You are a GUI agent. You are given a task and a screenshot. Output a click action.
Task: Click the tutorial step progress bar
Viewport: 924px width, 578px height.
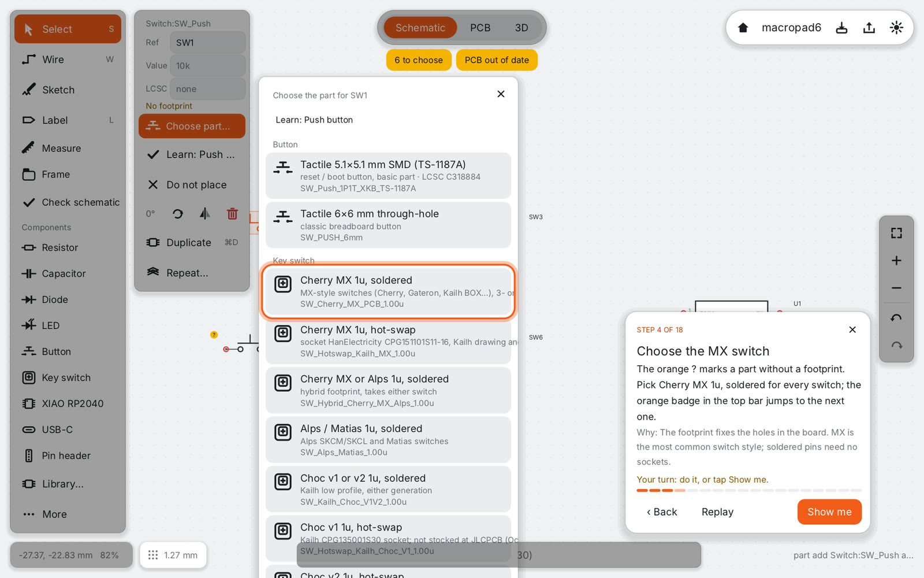click(x=749, y=491)
